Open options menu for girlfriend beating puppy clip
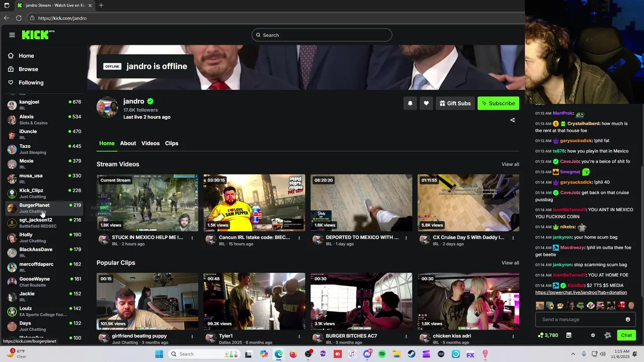644x362 pixels. coord(192,336)
